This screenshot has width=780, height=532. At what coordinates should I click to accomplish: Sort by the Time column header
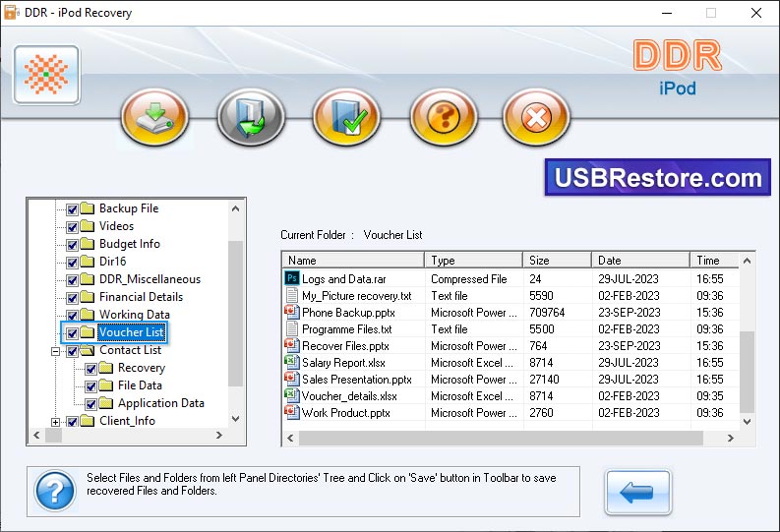[715, 260]
